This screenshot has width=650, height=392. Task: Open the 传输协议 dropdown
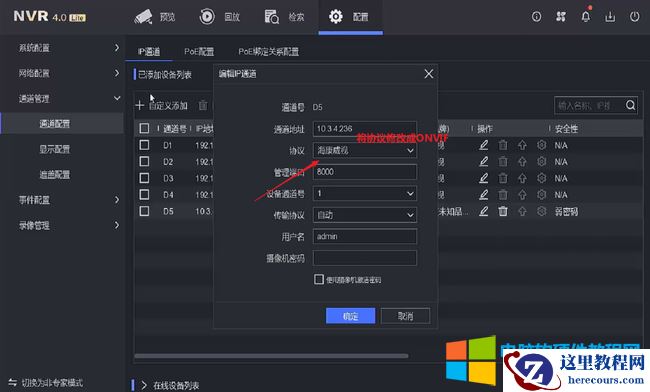[365, 215]
